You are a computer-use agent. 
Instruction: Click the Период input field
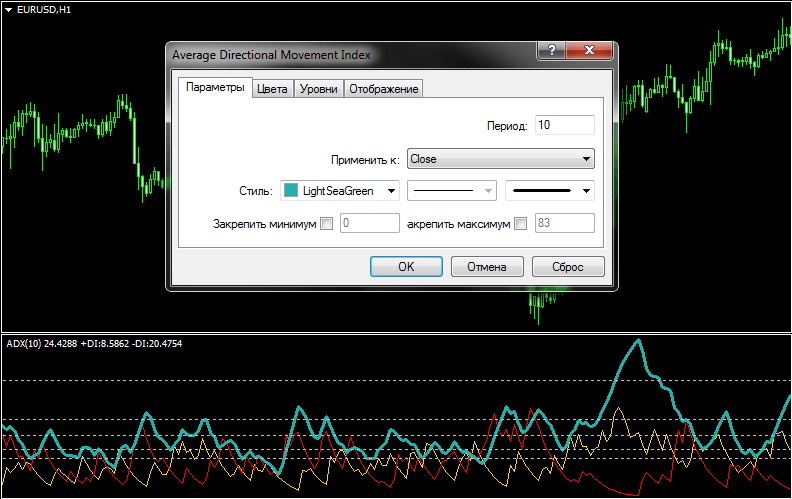564,125
